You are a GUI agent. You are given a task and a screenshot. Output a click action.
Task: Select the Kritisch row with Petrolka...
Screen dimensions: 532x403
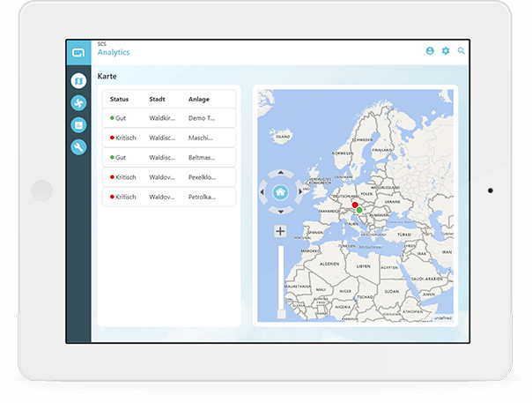(x=169, y=197)
